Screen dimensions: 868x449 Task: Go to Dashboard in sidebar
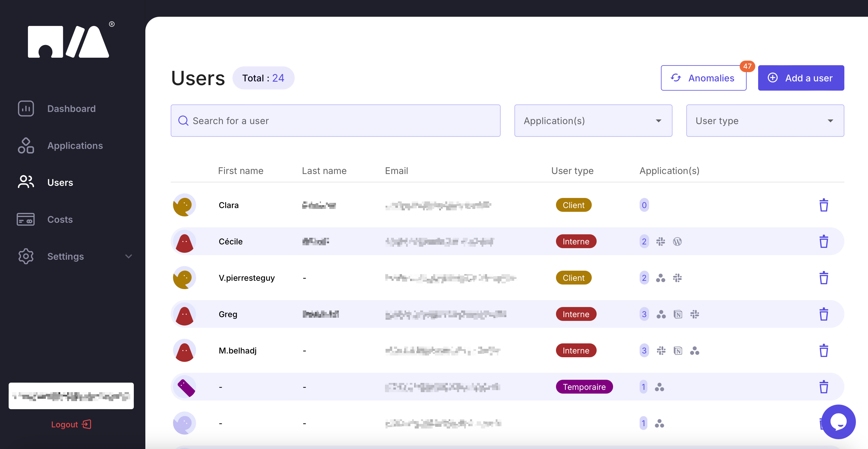tap(71, 108)
